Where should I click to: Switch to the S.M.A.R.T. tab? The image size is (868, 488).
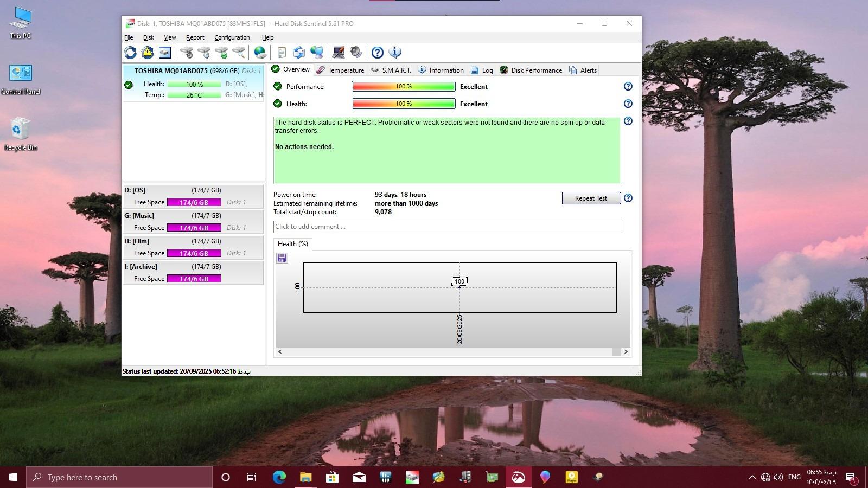tap(391, 70)
